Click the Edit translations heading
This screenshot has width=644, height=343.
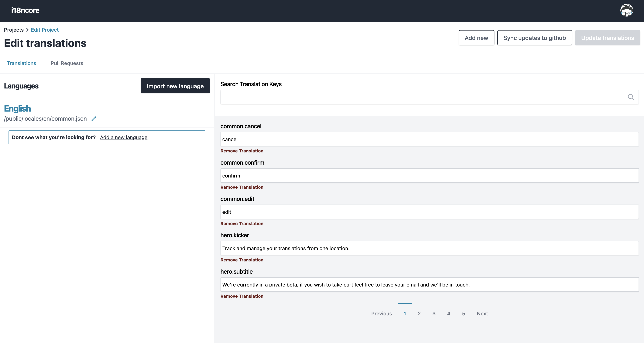click(x=45, y=43)
